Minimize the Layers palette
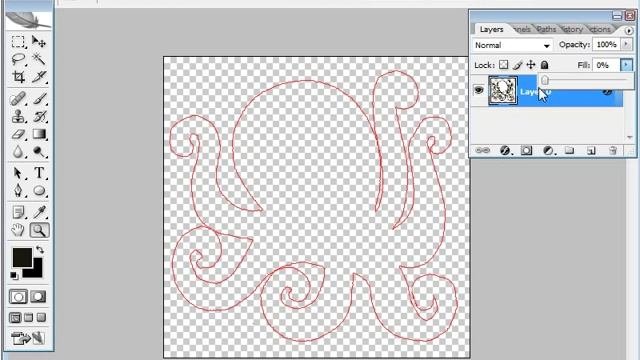 [x=617, y=16]
